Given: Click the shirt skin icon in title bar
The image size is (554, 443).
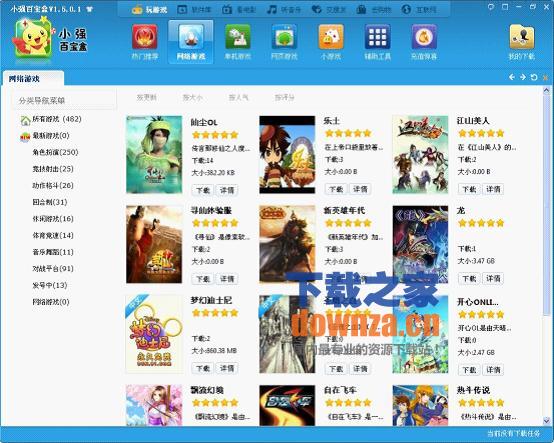Looking at the screenshot, I should coord(90,9).
